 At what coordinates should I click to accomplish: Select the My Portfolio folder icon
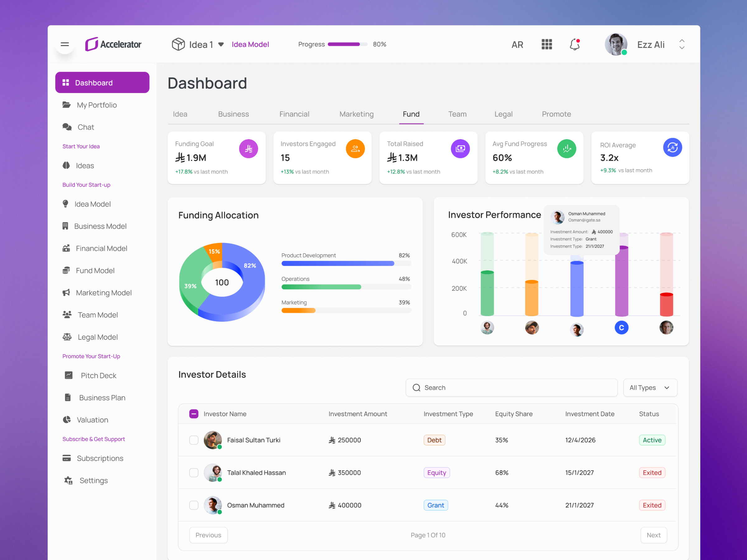pyautogui.click(x=67, y=105)
